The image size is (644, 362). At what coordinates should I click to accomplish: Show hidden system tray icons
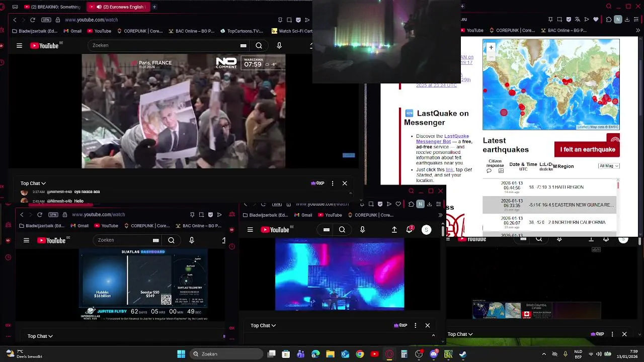544,354
